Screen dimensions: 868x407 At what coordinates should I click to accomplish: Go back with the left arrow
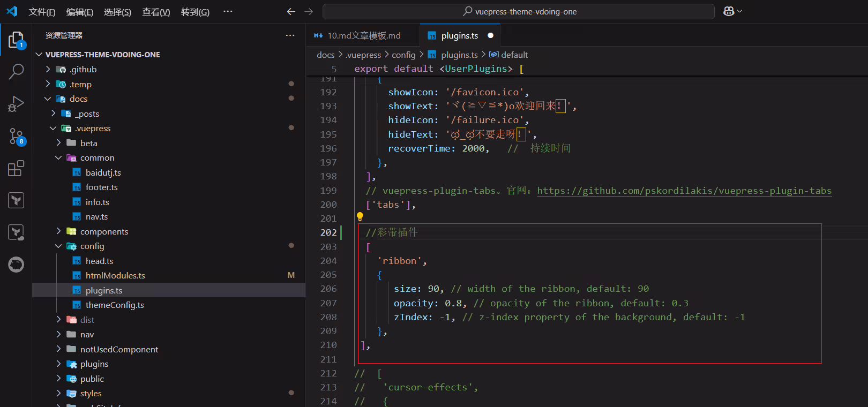[x=291, y=11]
